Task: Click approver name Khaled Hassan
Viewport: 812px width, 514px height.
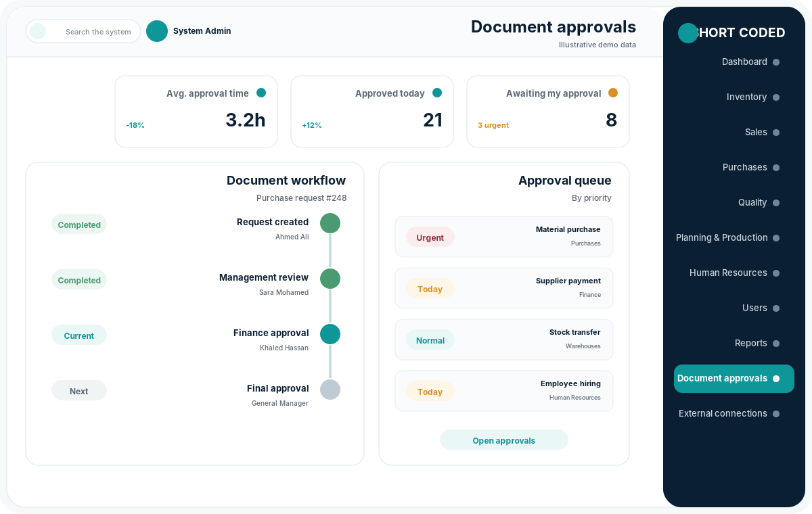Action: 284,348
